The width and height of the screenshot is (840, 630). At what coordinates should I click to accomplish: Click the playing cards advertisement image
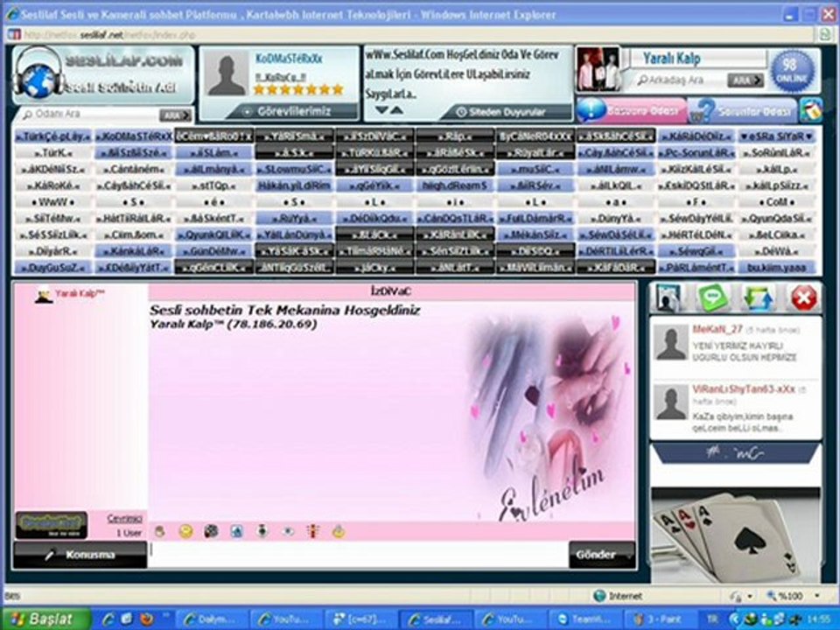coord(735,535)
